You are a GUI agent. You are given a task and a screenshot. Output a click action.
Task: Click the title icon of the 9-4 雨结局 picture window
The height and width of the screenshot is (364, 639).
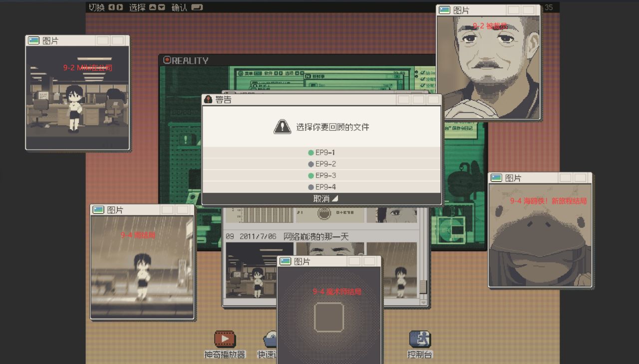[98, 210]
